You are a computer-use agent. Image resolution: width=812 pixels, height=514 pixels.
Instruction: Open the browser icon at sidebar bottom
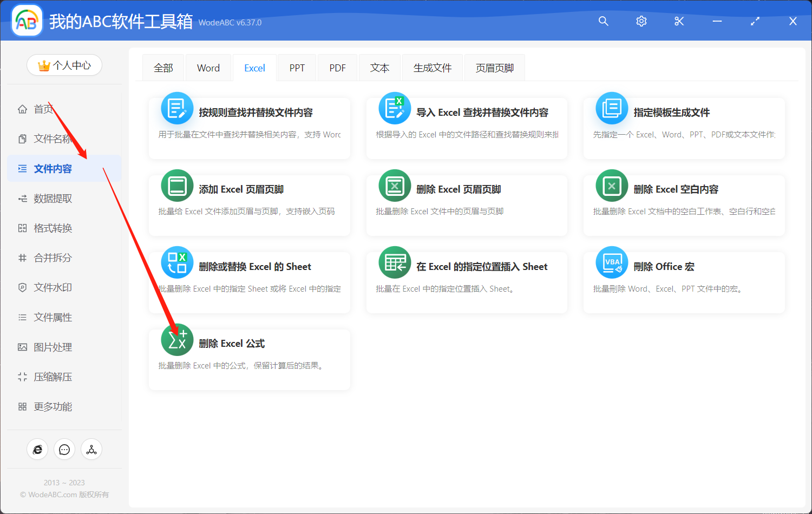coord(37,450)
